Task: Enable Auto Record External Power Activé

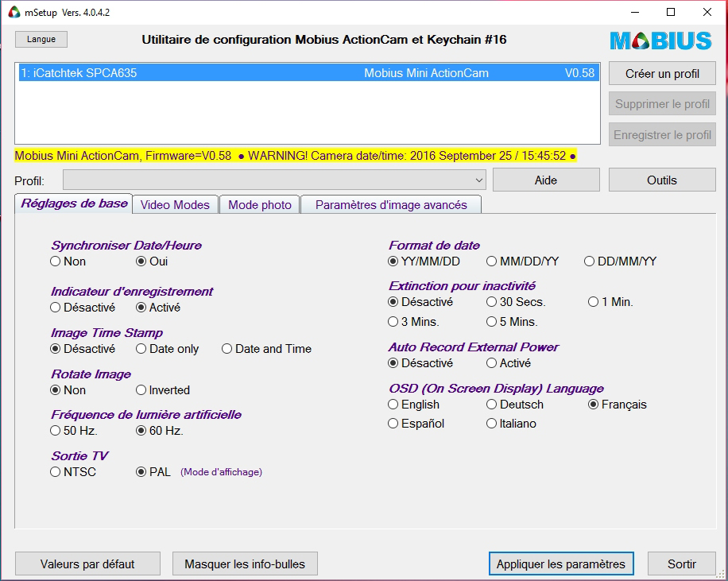Action: (x=509, y=363)
